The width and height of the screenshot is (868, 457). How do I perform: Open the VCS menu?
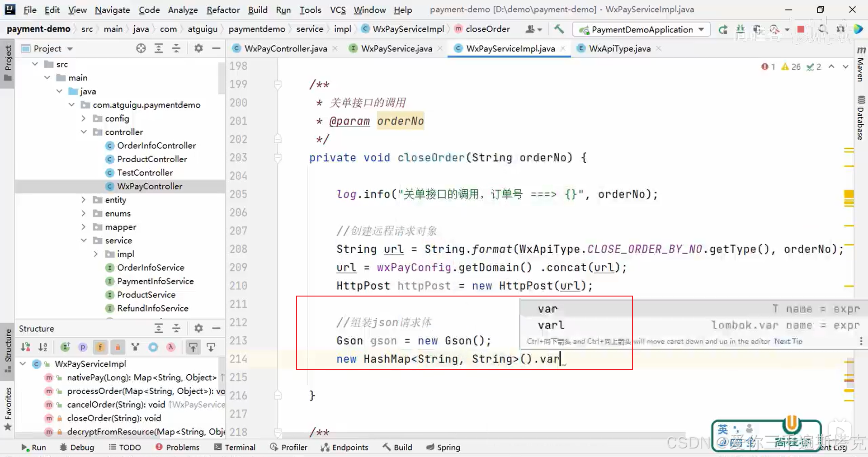tap(338, 9)
